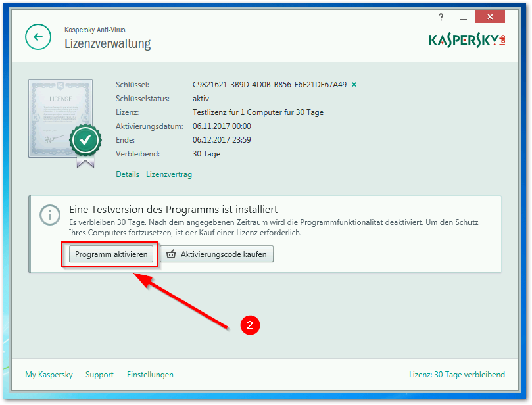Click the info icon in the notification
Viewport: 532px width, 405px height.
pyautogui.click(x=50, y=215)
